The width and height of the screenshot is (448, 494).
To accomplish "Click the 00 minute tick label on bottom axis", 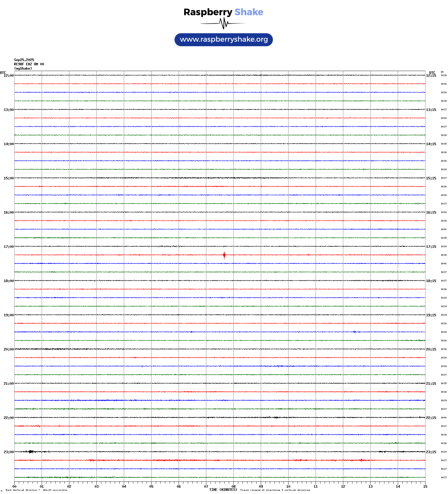I will click(14, 487).
